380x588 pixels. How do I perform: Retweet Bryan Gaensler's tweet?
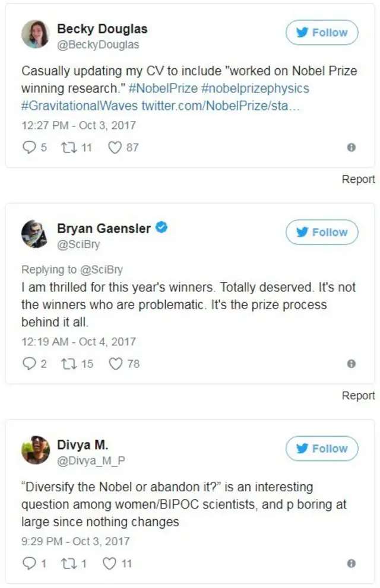(x=69, y=364)
